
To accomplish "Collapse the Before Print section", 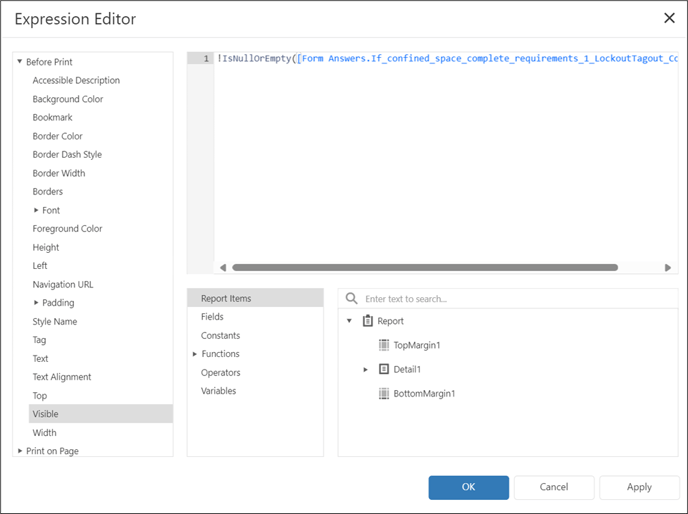I will [x=20, y=62].
